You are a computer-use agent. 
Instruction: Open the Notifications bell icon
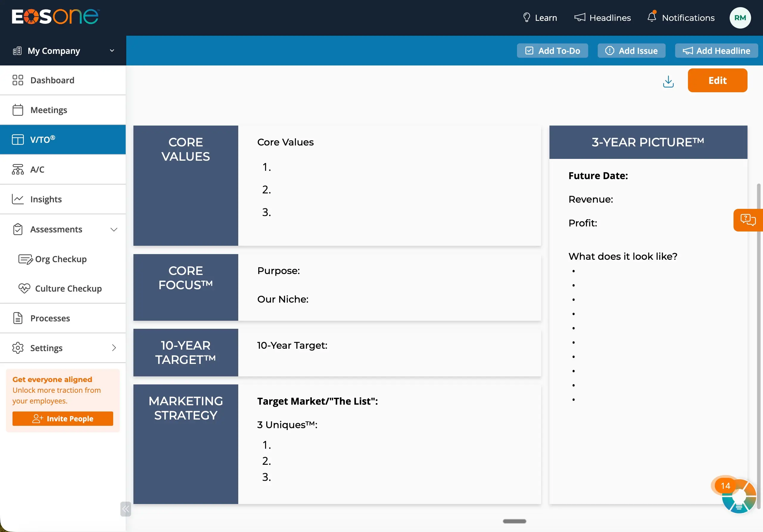[x=652, y=17]
